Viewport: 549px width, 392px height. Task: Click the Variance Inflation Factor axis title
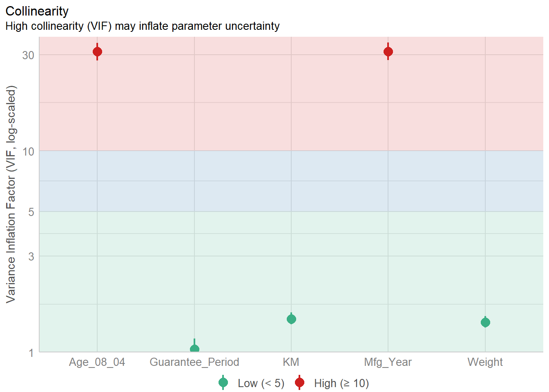pyautogui.click(x=11, y=194)
